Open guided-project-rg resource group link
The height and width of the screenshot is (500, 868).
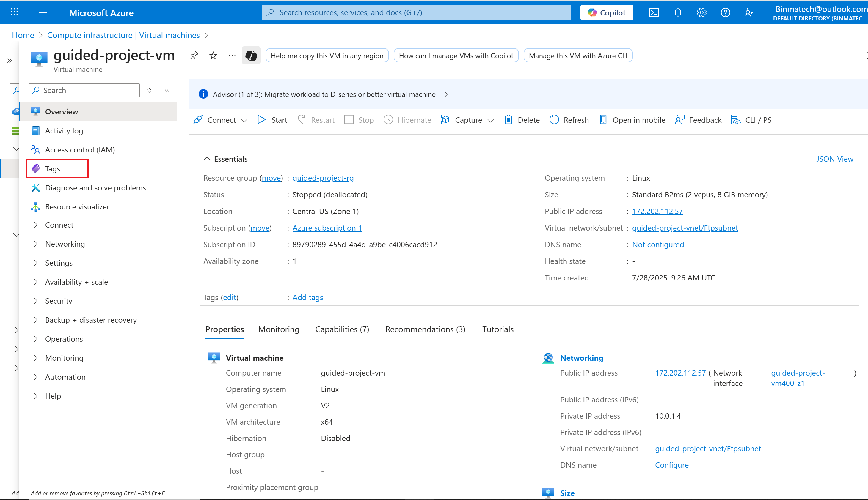coord(323,178)
